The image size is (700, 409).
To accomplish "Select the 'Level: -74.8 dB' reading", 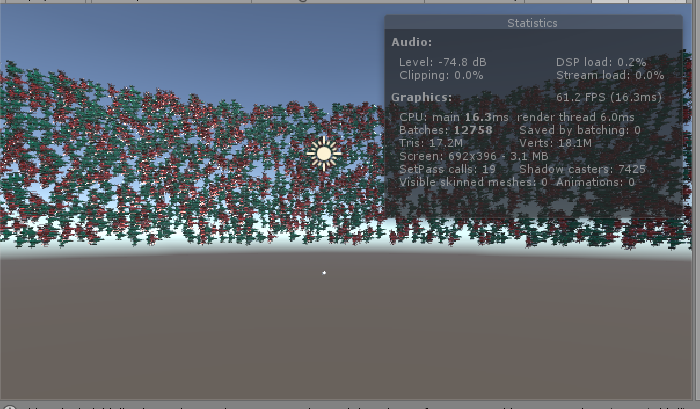I will (x=442, y=62).
